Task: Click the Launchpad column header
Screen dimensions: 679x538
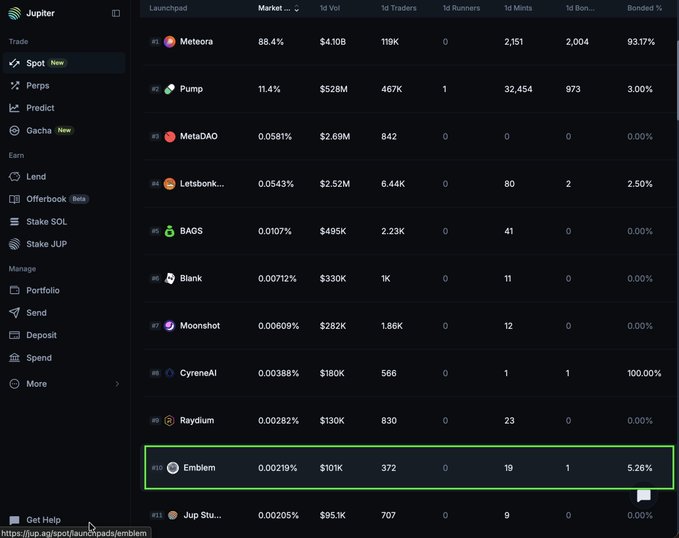Action: pyautogui.click(x=168, y=8)
